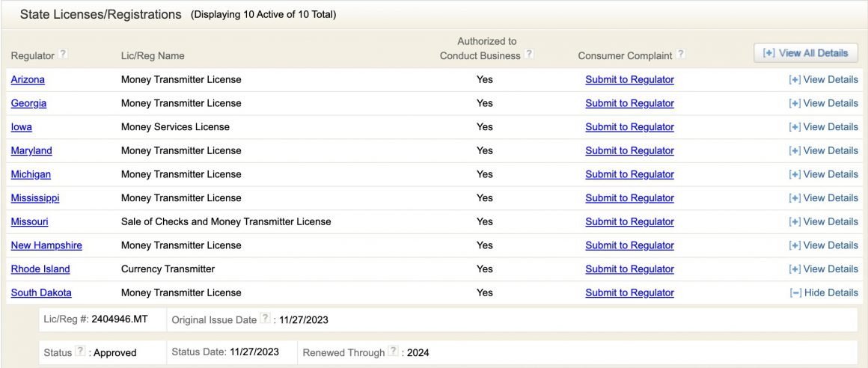Open the Georgia regulator link

point(28,104)
